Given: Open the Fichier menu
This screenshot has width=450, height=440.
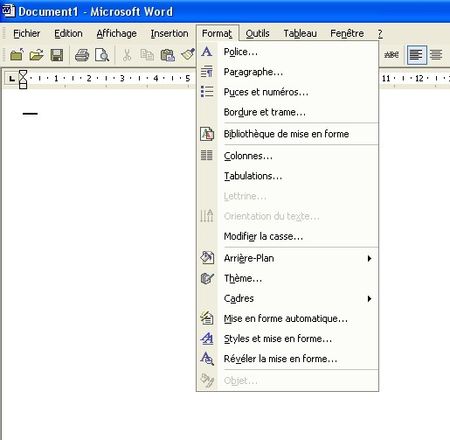Looking at the screenshot, I should (x=27, y=33).
